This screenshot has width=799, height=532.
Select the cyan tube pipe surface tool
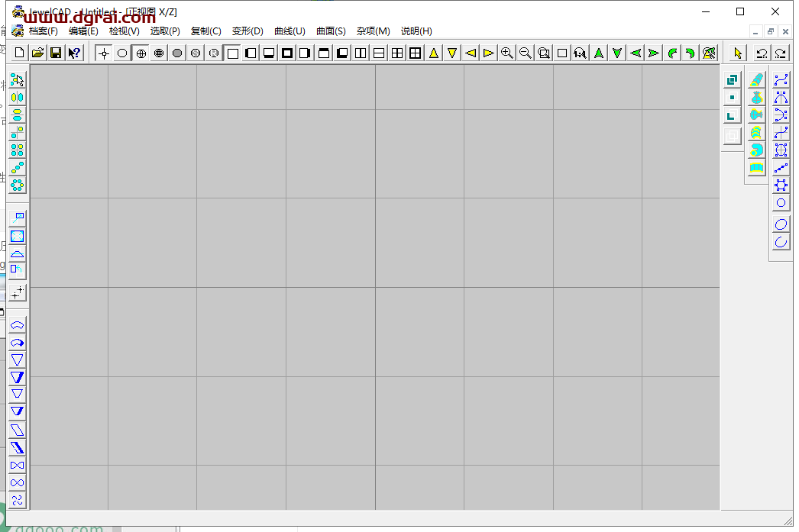click(757, 80)
